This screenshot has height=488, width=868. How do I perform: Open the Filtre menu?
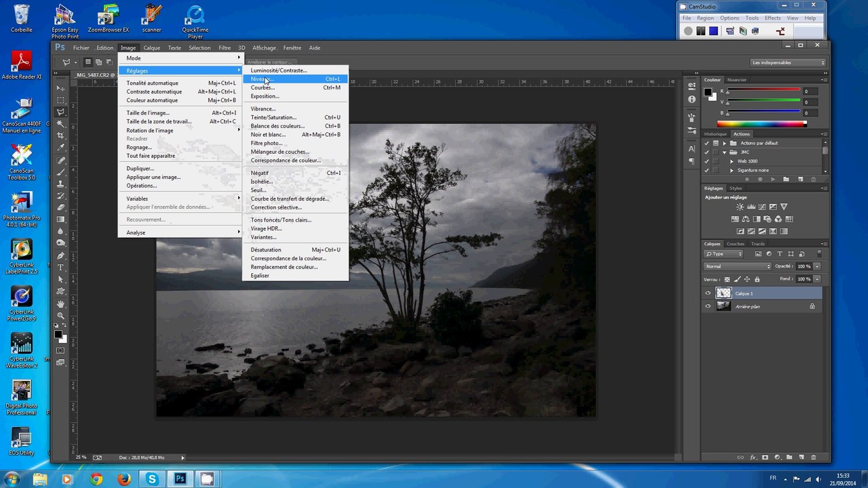tap(224, 48)
